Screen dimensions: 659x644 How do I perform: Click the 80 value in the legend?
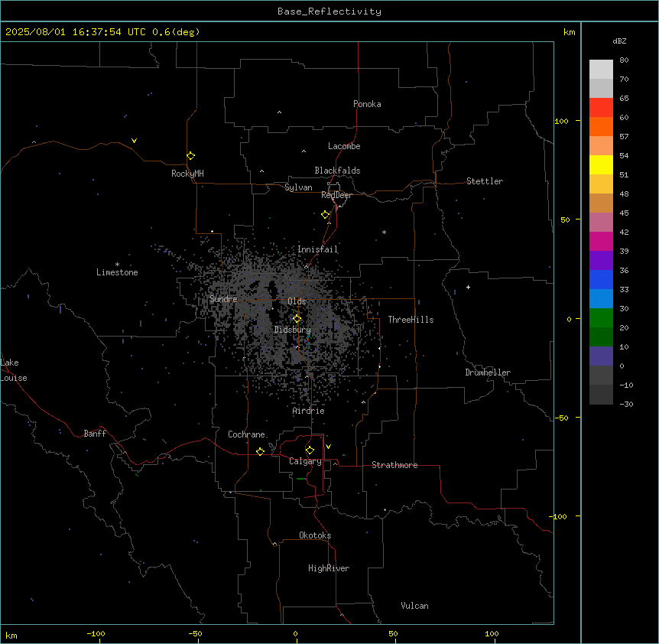point(624,60)
